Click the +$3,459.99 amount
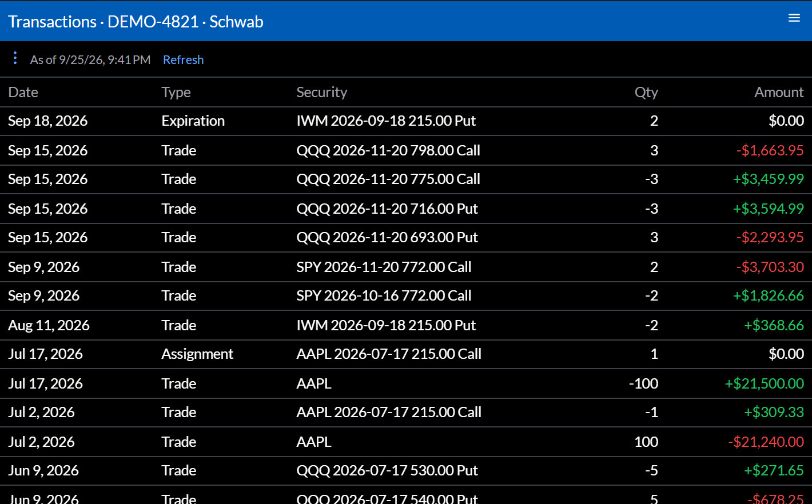The width and height of the screenshot is (812, 504). (x=769, y=179)
